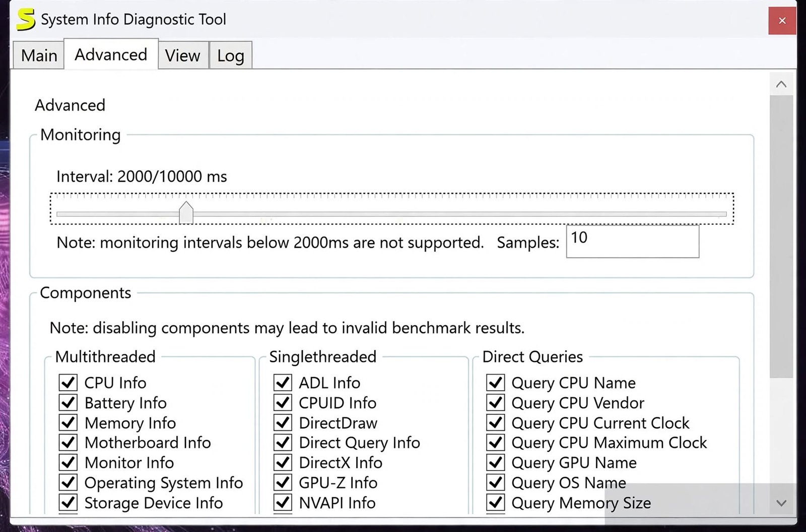Click the monitoring intervals below 2000ms note
This screenshot has height=532, width=806.
click(x=270, y=243)
